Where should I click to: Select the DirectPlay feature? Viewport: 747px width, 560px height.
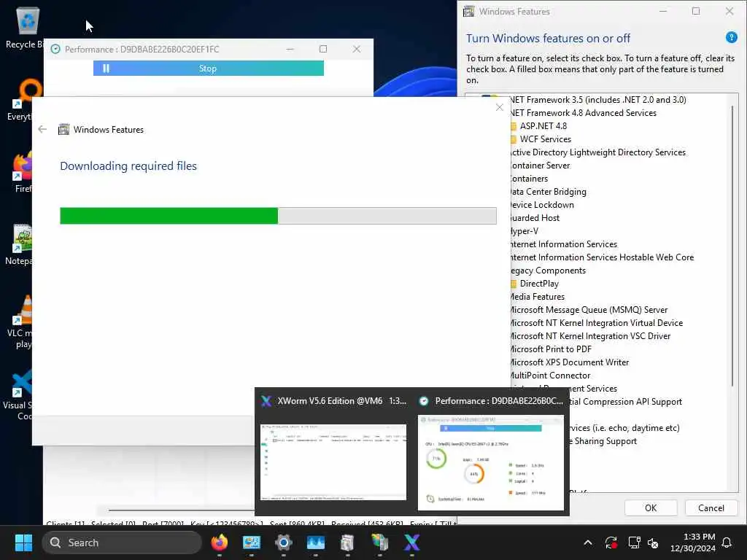click(x=539, y=284)
